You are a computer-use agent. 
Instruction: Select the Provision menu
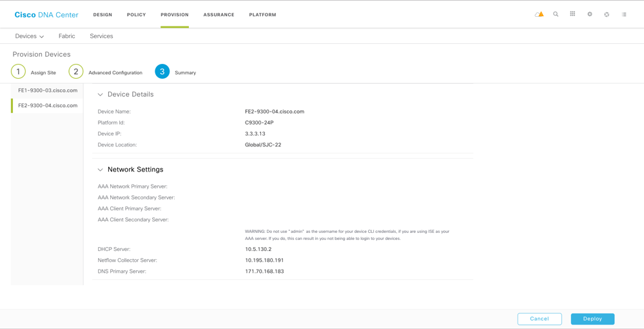coord(175,15)
